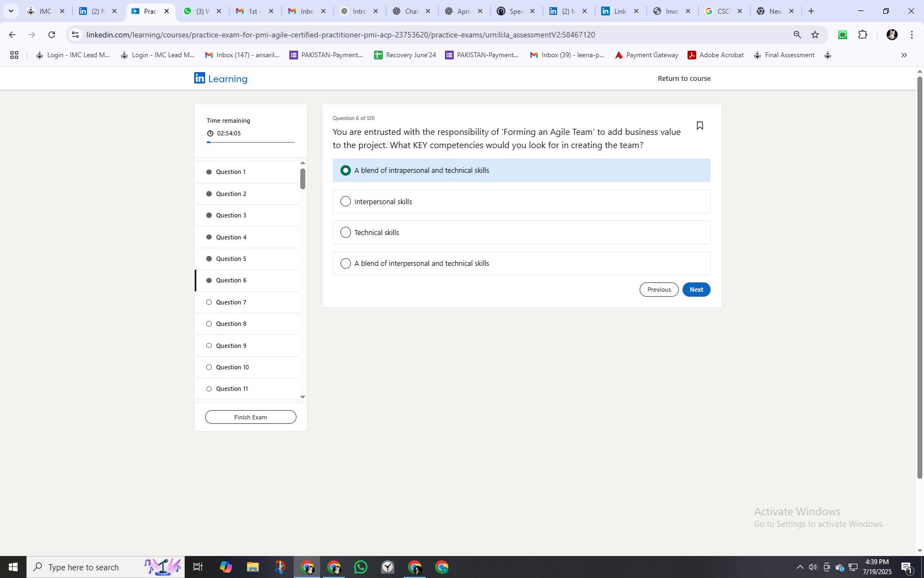924x578 pixels.
Task: Jump to Question 11 in the list
Action: tap(247, 389)
